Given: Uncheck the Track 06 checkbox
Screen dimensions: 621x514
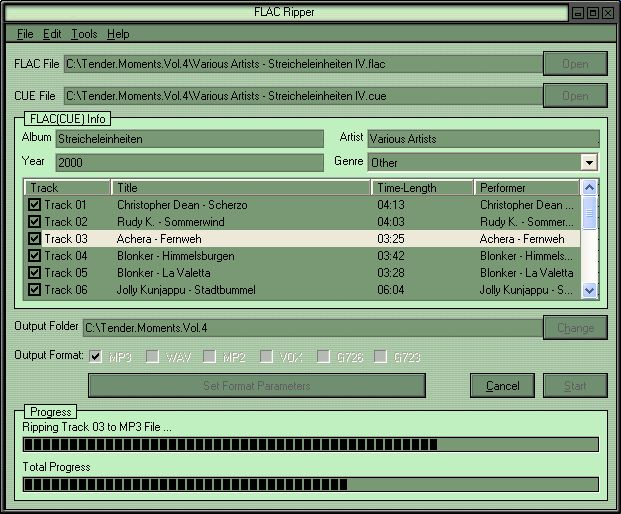Looking at the screenshot, I should [34, 290].
